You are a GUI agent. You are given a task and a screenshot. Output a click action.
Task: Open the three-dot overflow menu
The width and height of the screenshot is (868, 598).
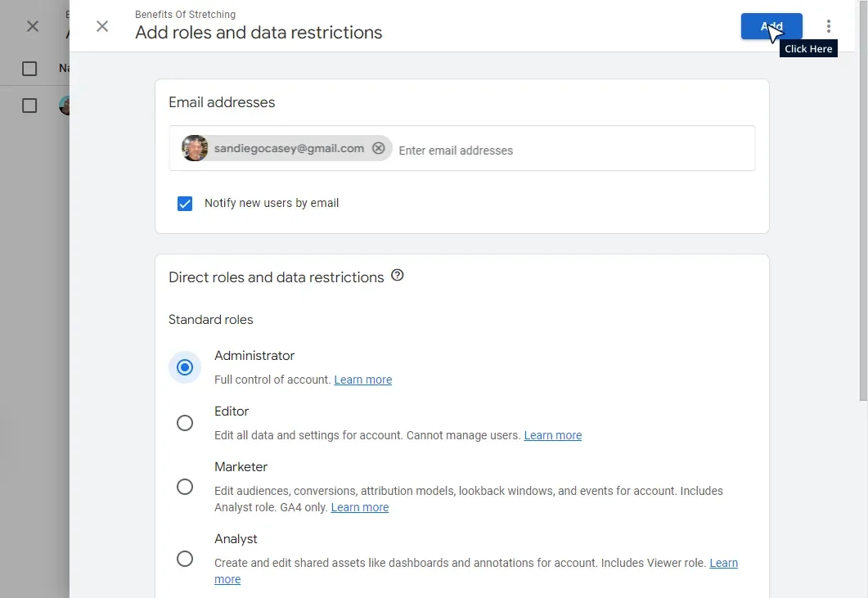click(829, 25)
